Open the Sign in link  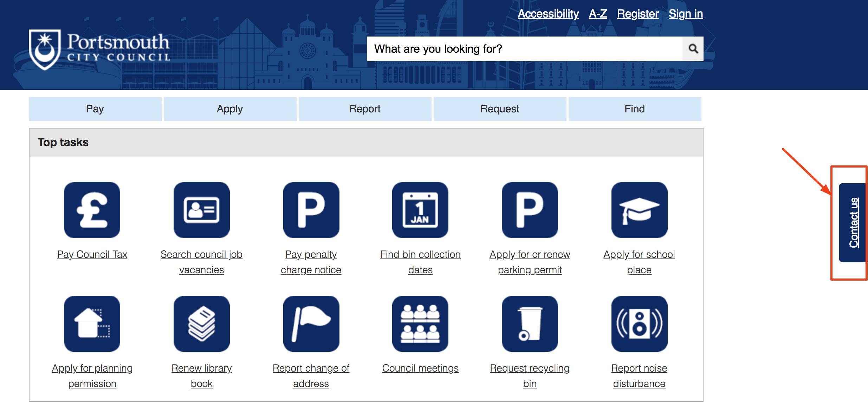[685, 14]
